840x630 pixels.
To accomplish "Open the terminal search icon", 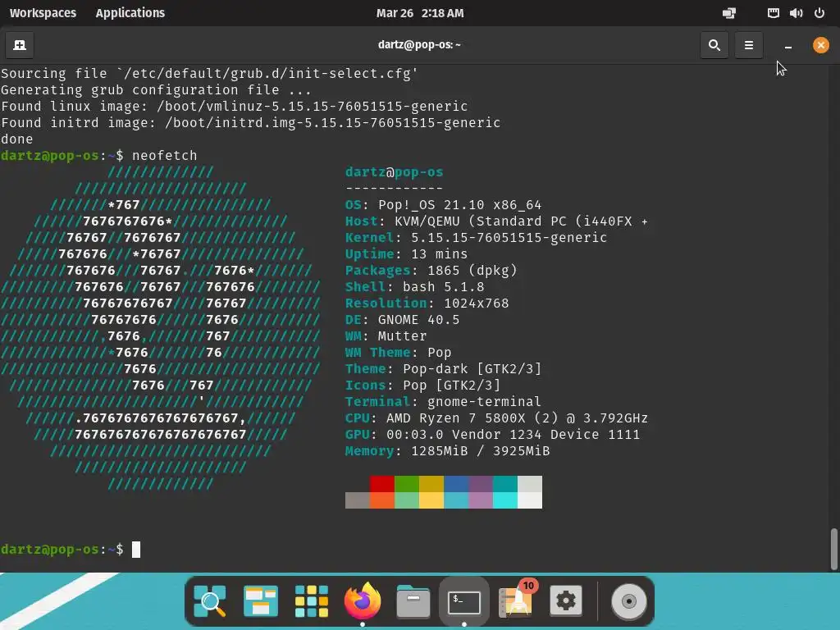I will pyautogui.click(x=714, y=45).
